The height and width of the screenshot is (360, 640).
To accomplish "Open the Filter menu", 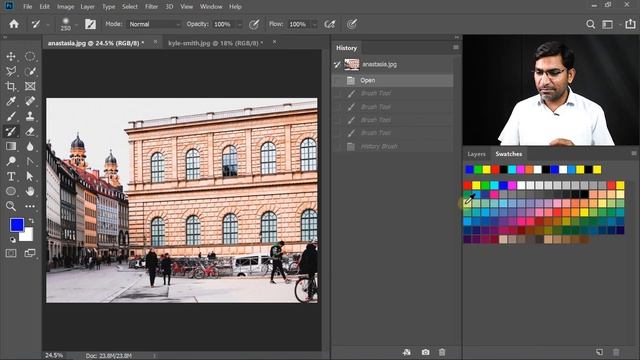I will (x=151, y=7).
